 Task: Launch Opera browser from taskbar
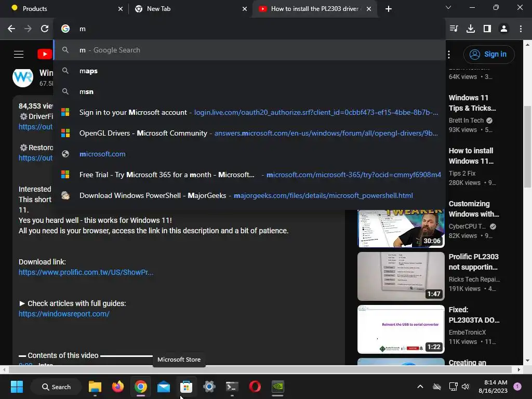255,387
